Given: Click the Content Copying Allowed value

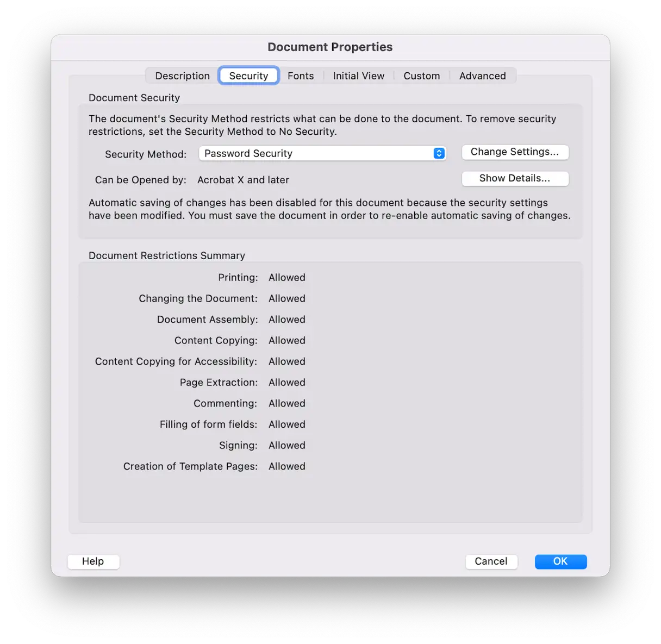Looking at the screenshot, I should tap(286, 341).
